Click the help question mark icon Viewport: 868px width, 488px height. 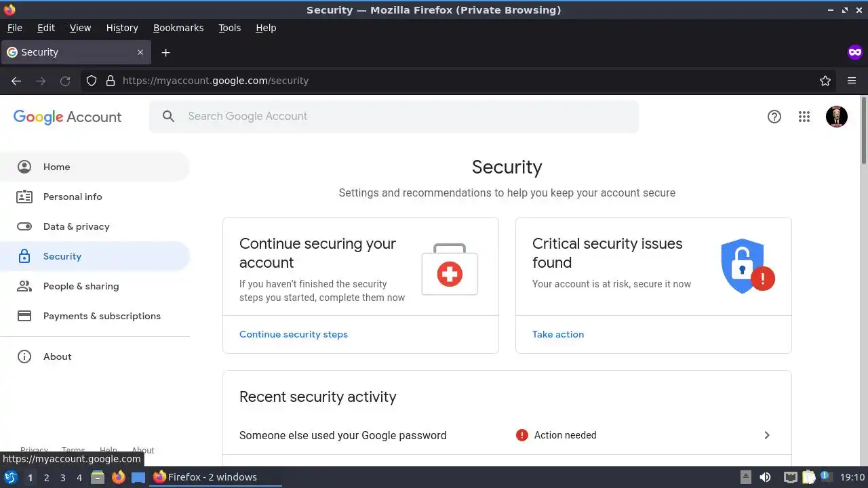pyautogui.click(x=774, y=117)
